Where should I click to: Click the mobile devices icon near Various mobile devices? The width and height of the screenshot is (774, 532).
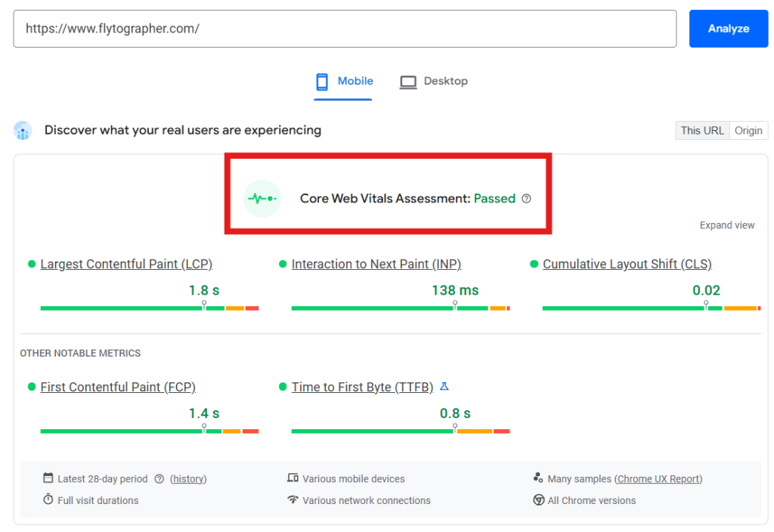292,478
